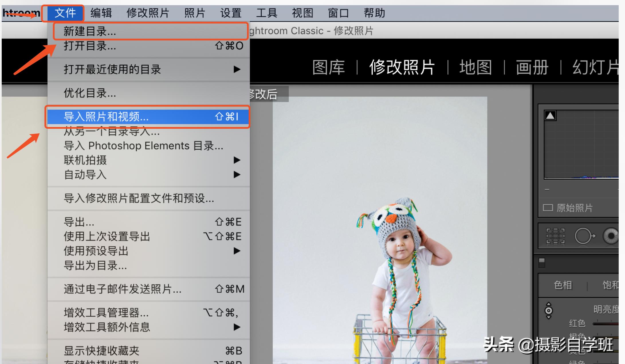Expand the 打开最近使用的目录 submenu

coord(112,69)
